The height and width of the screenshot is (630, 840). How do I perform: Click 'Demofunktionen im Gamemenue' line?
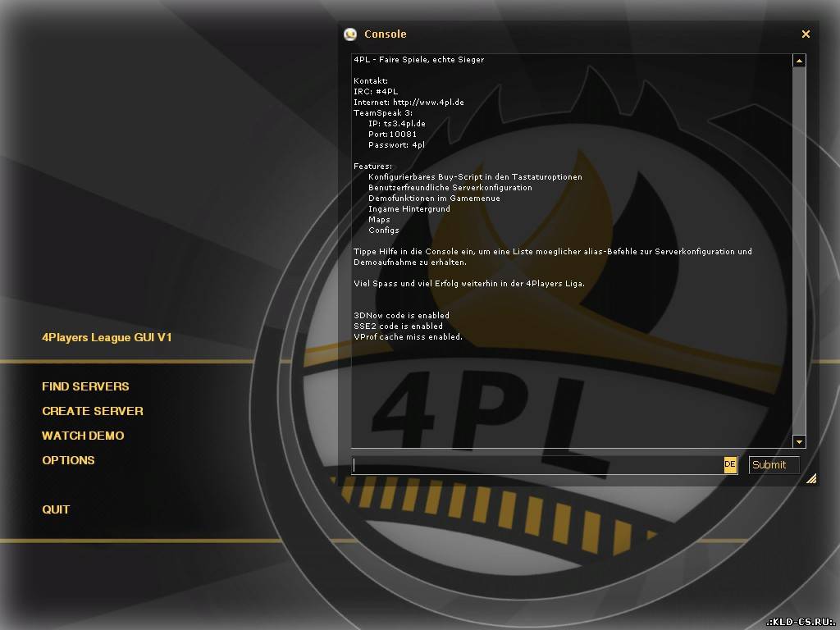tap(434, 199)
